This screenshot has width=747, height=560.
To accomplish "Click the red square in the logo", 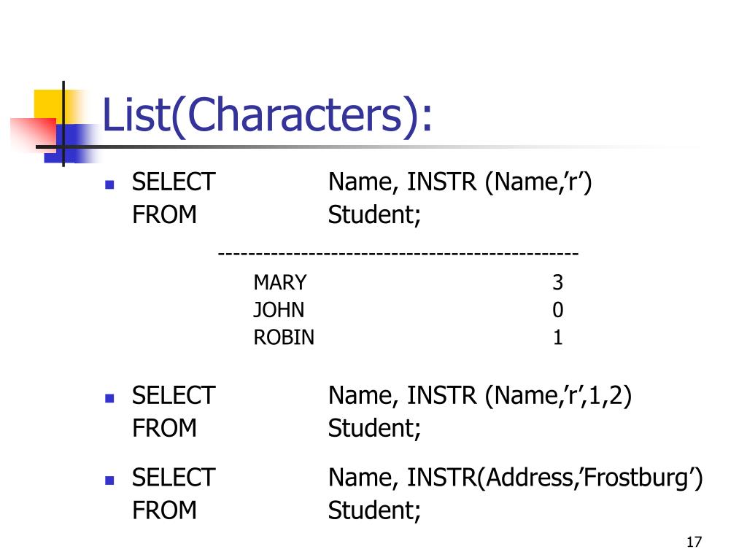I will [x=34, y=134].
